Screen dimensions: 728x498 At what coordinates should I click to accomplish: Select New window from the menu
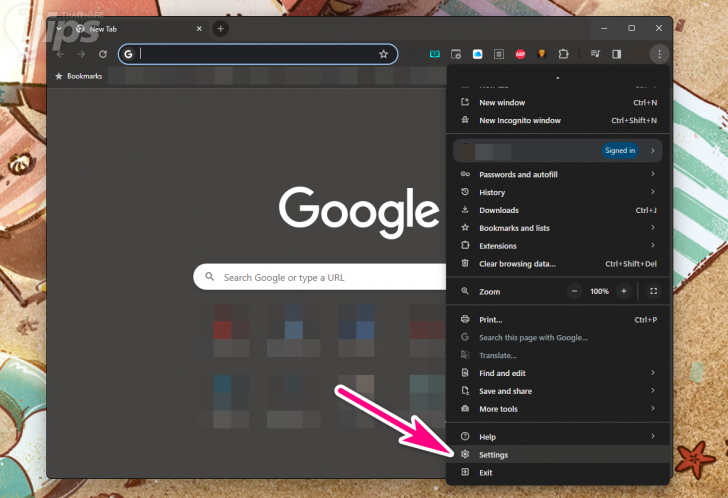click(x=559, y=103)
